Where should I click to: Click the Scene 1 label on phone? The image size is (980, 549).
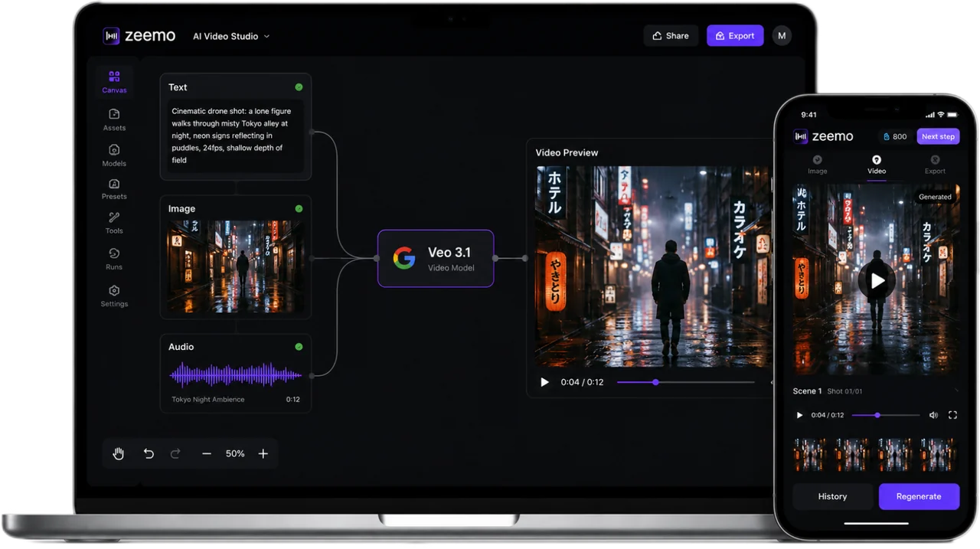point(807,391)
